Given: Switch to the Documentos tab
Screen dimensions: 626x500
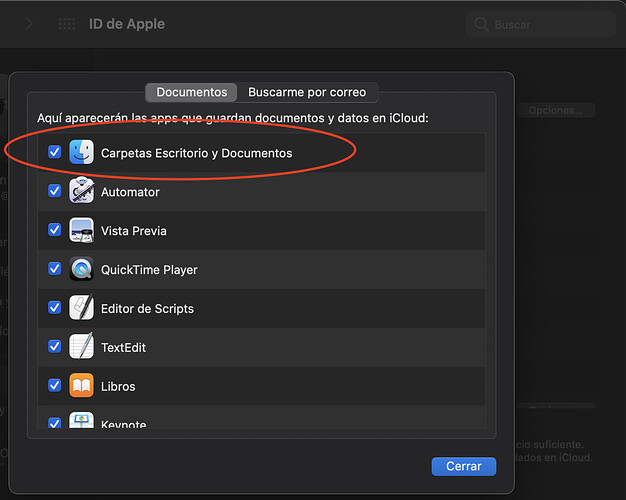Looking at the screenshot, I should coord(192,92).
